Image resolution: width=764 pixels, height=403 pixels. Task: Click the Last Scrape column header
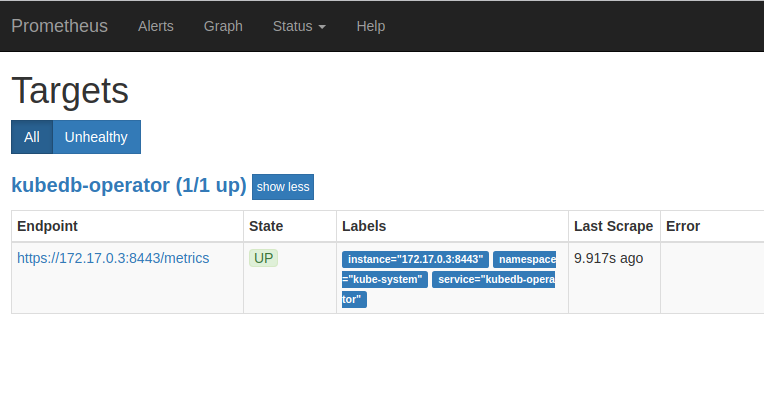pyautogui.click(x=613, y=226)
